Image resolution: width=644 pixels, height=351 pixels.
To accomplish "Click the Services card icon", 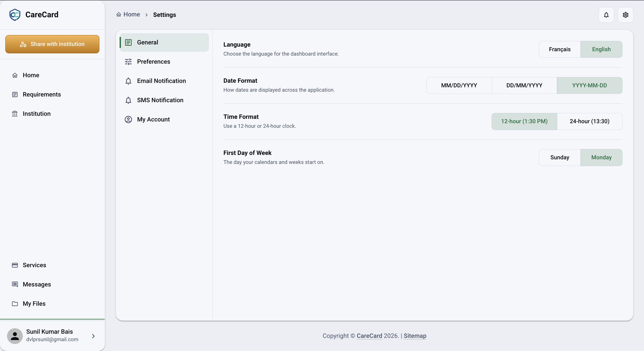I will (15, 265).
